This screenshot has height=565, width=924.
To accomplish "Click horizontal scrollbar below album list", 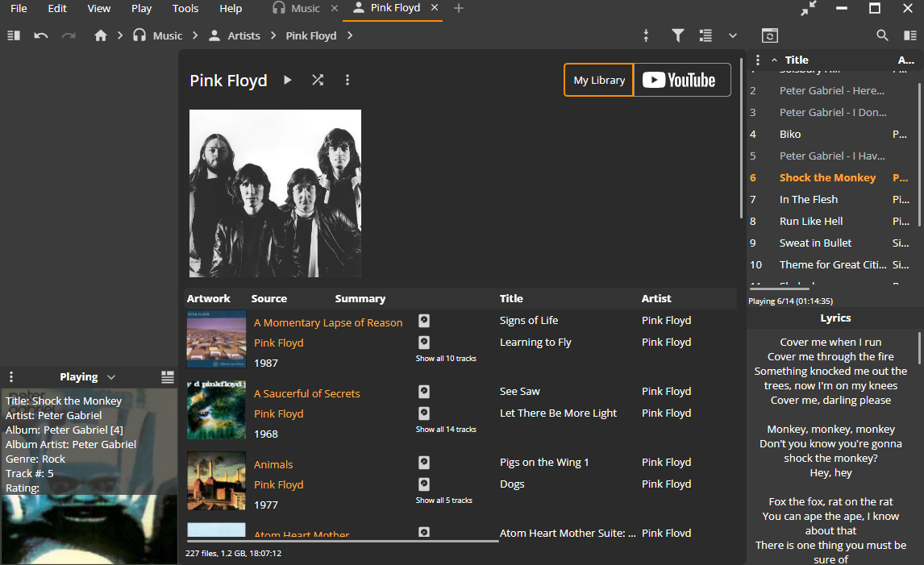I will pyautogui.click(x=343, y=541).
